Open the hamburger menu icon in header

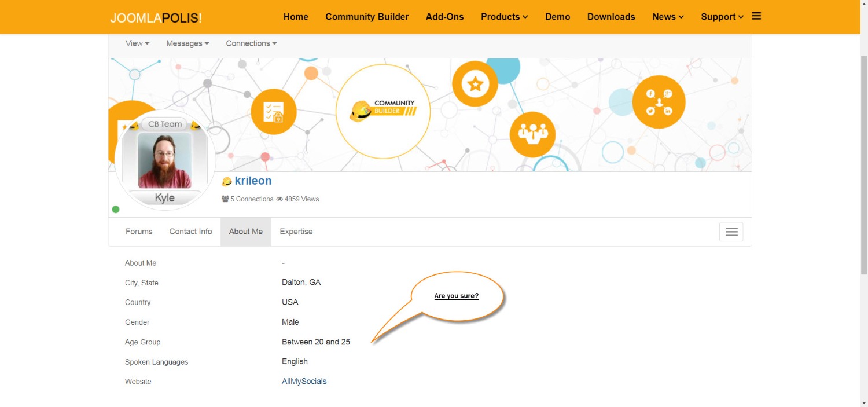point(756,16)
